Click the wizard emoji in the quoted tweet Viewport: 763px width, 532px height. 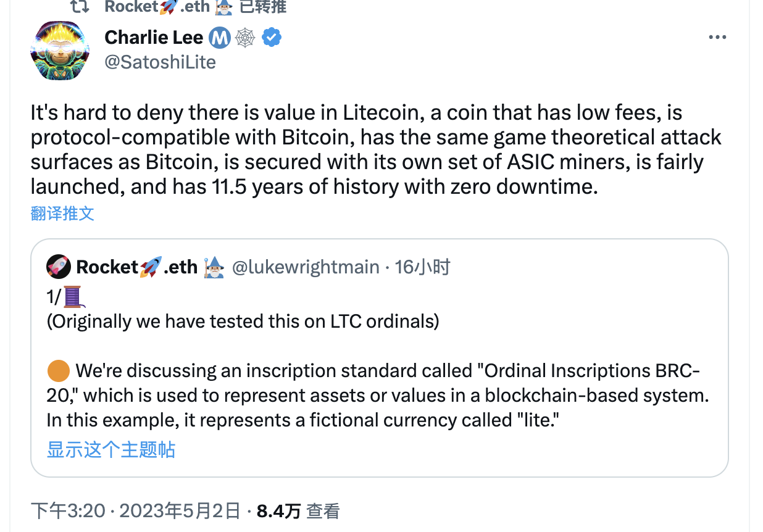(x=214, y=267)
